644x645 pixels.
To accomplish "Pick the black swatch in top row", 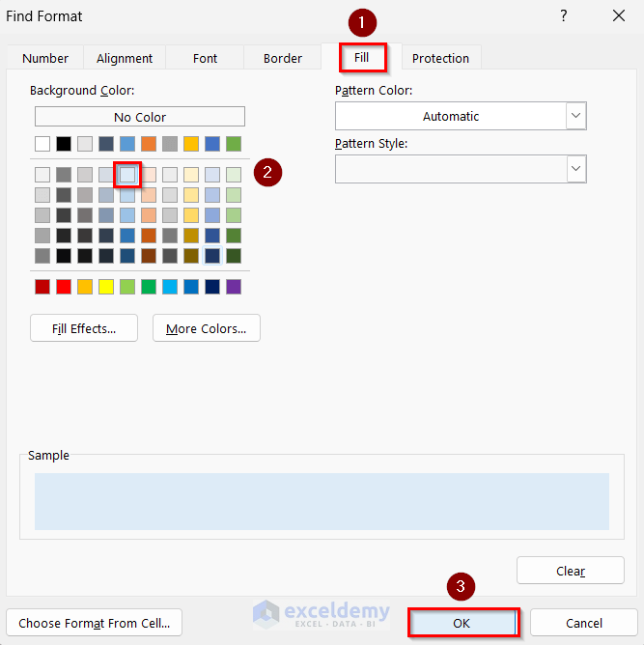I will (64, 144).
